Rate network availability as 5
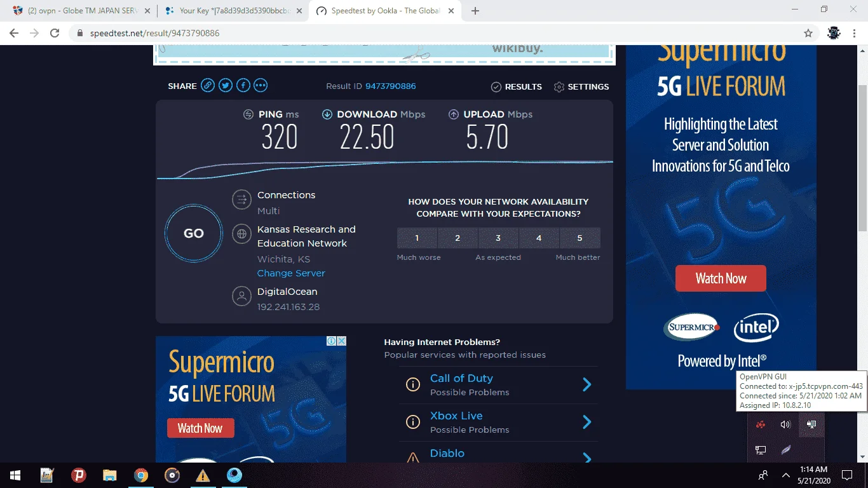Screen dimensions: 868x488 pyautogui.click(x=580, y=238)
